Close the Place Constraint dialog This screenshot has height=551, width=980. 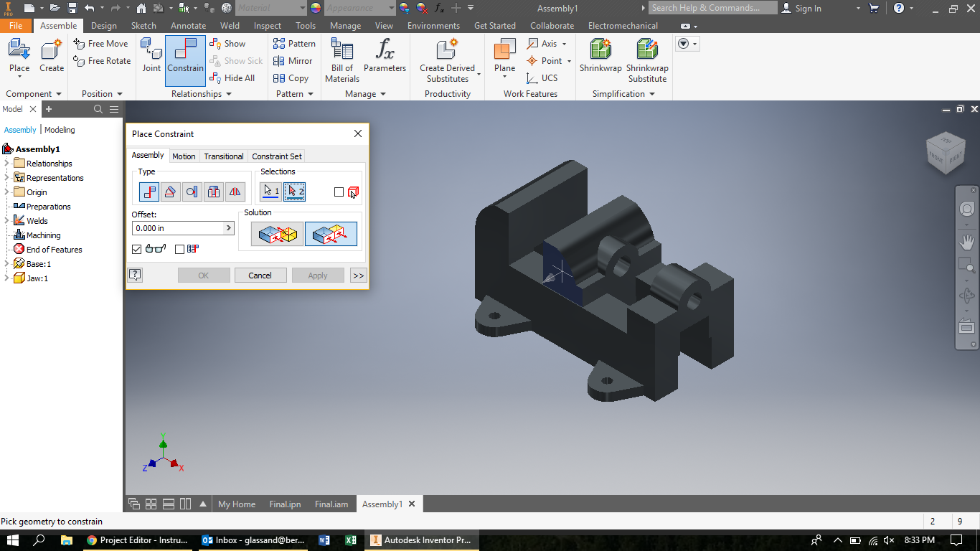tap(358, 133)
